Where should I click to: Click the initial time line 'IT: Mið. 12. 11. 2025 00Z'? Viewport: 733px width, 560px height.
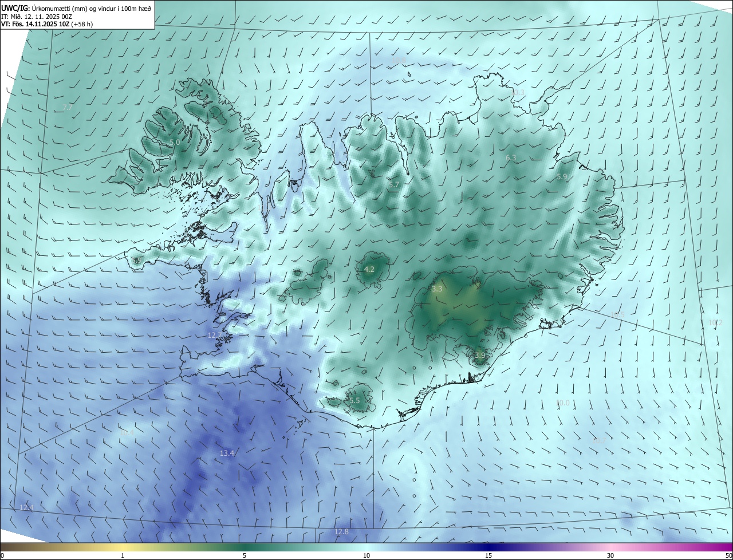tap(37, 17)
